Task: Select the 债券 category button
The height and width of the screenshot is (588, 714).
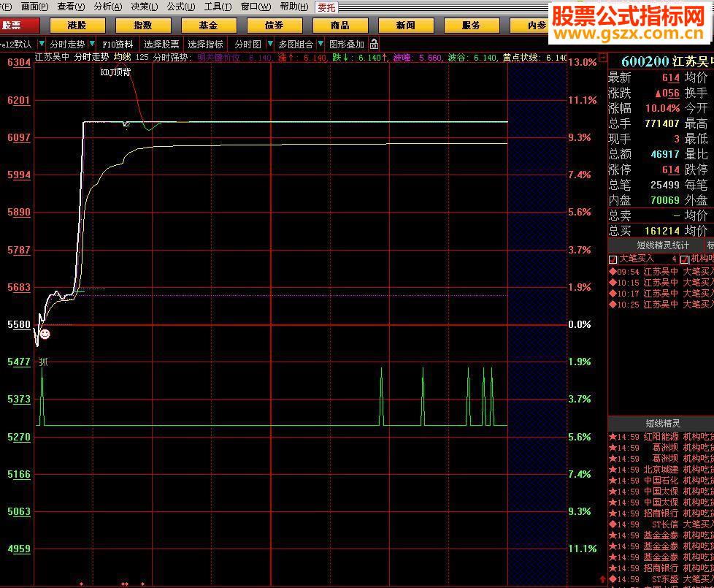Action: click(x=275, y=25)
